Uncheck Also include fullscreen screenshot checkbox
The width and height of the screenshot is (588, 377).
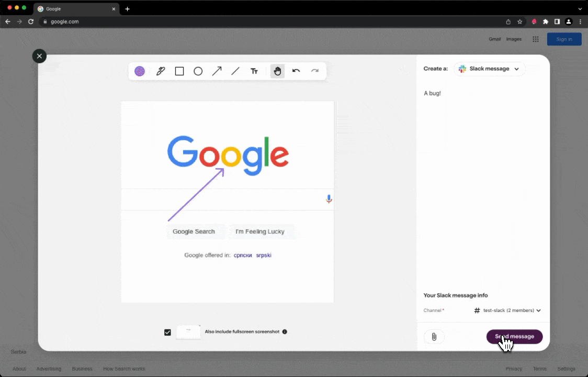coord(167,332)
